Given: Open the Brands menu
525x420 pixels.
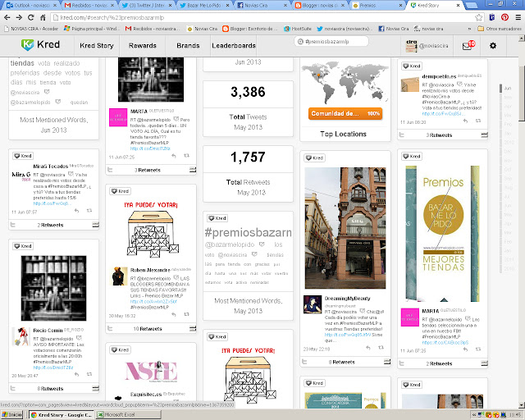Looking at the screenshot, I should coord(188,46).
